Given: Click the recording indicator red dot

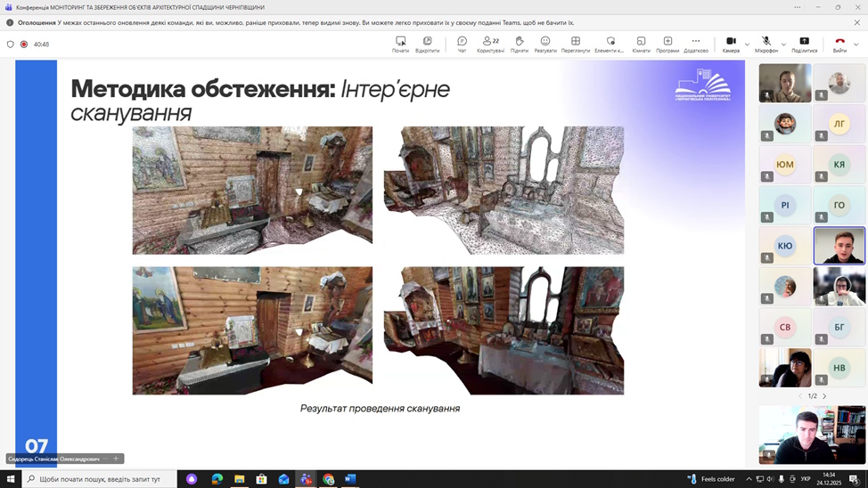Looking at the screenshot, I should 24,44.
